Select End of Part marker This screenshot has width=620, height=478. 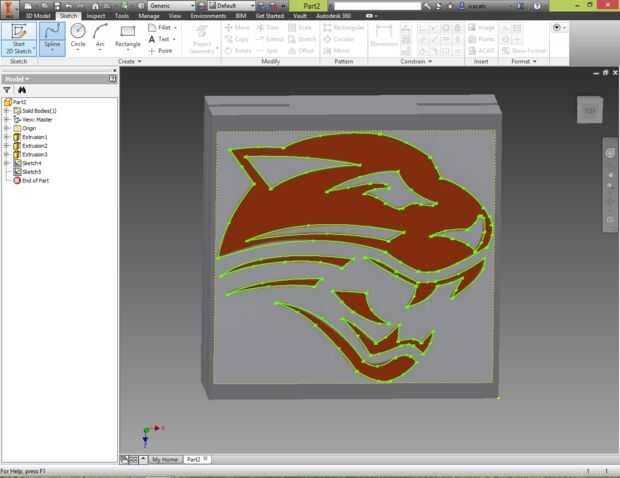(x=31, y=180)
